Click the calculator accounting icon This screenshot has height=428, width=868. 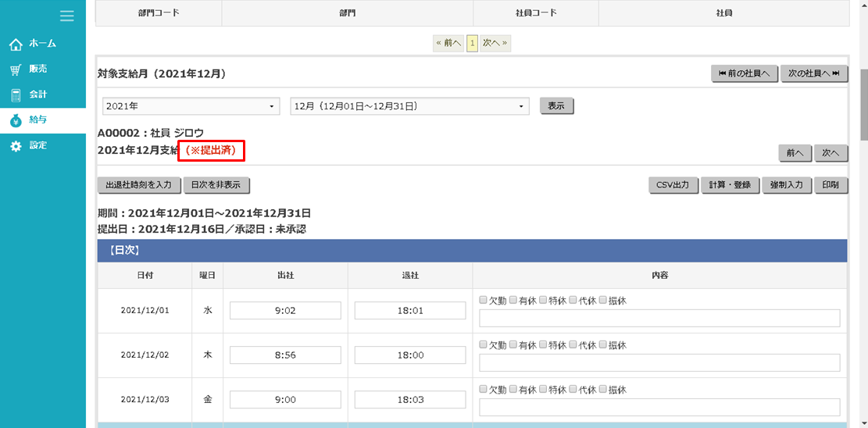pyautogui.click(x=16, y=95)
